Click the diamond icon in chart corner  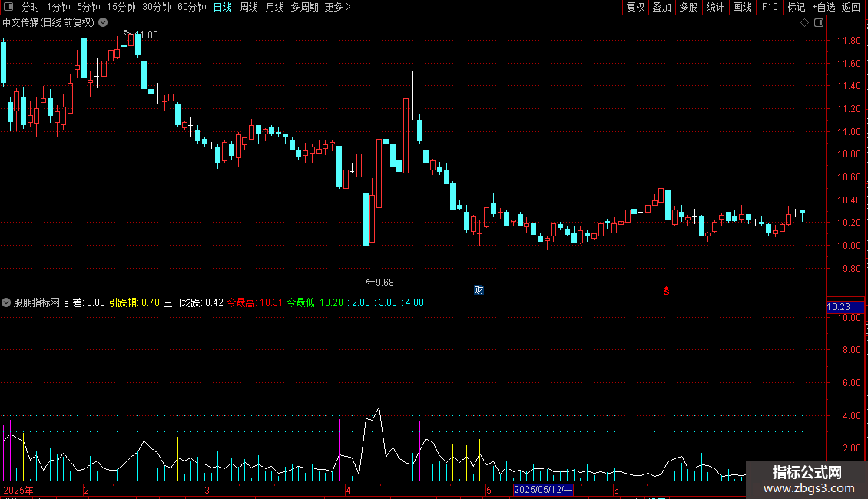click(805, 23)
